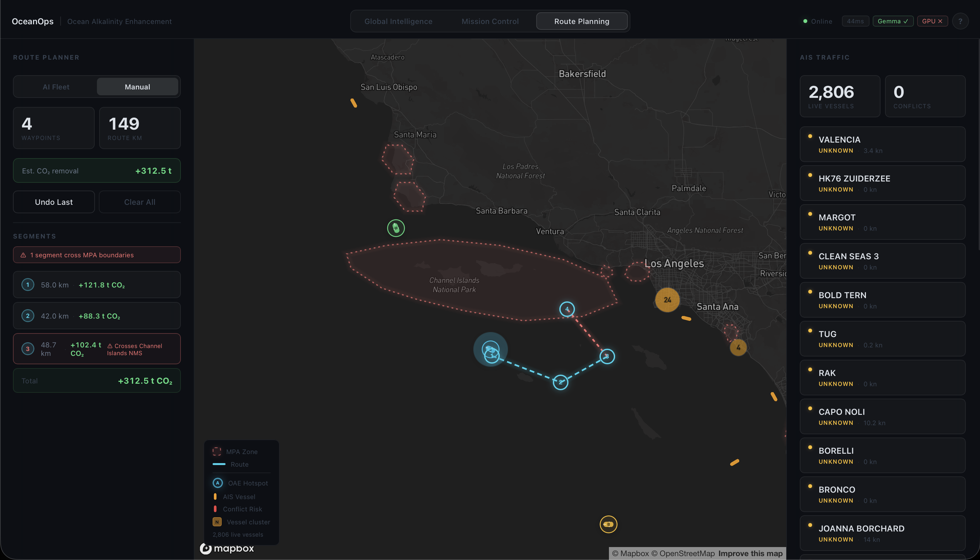Click the GPU status badge

(x=932, y=21)
